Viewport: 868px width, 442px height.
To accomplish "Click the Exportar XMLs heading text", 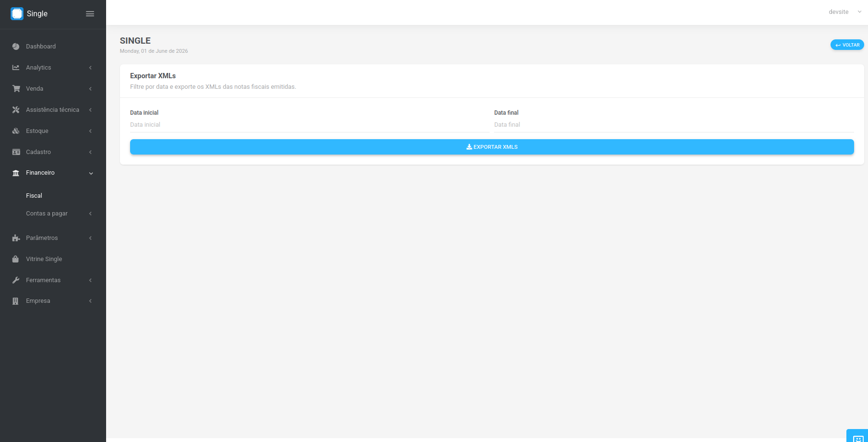I will click(x=153, y=76).
